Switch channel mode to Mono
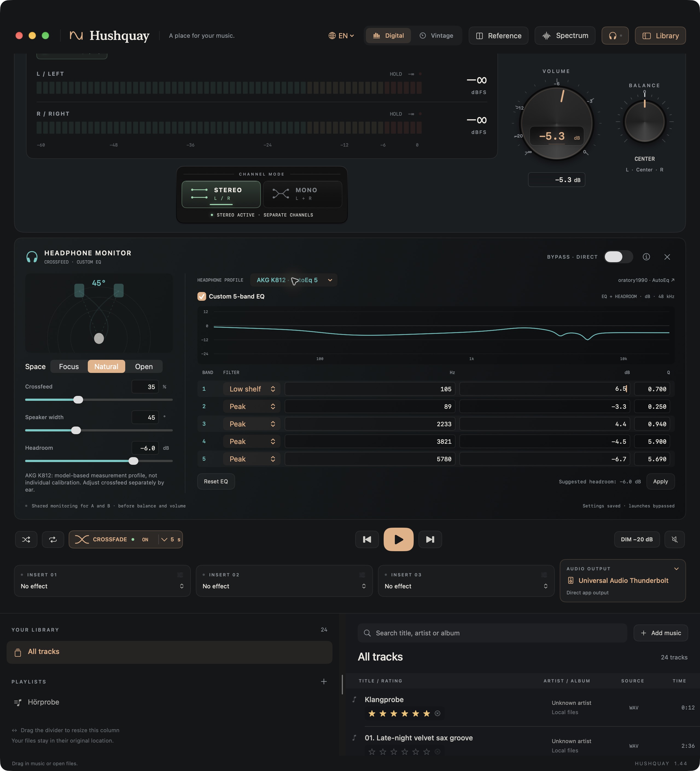The width and height of the screenshot is (700, 771). coord(303,194)
